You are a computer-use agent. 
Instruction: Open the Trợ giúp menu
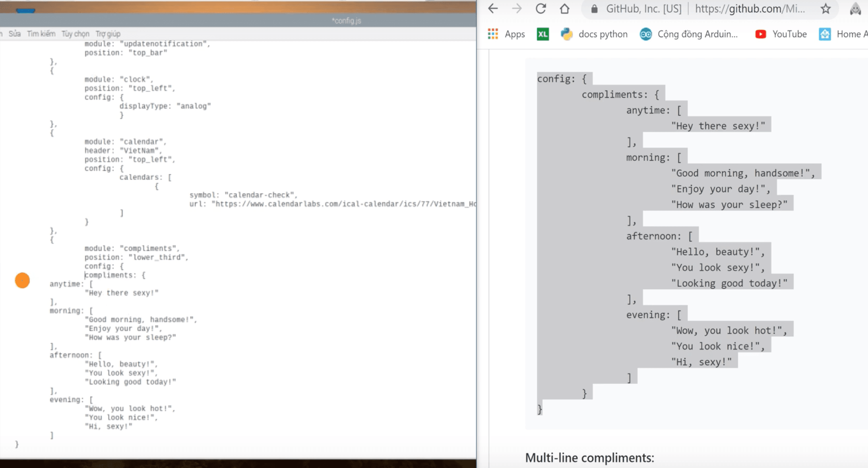[x=108, y=34]
